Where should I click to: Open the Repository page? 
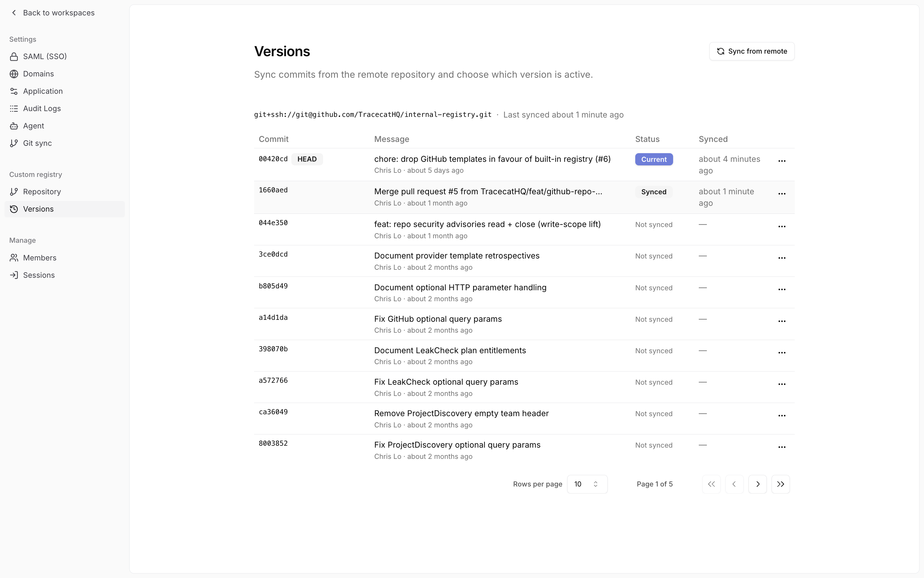64,191
